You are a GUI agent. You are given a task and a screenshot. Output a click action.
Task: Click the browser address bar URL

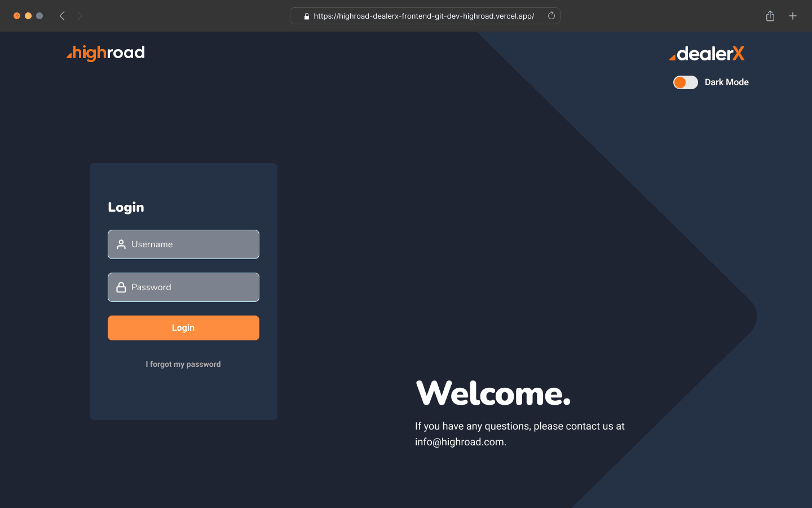[423, 16]
